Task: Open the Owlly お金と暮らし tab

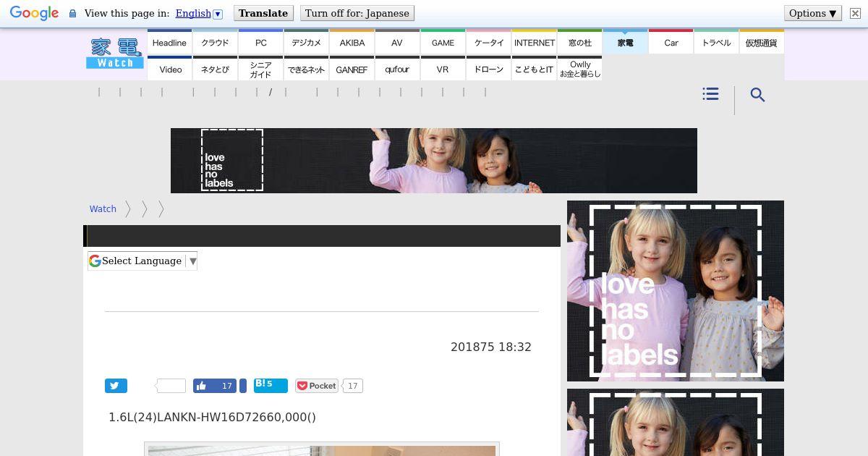Action: pyautogui.click(x=579, y=69)
